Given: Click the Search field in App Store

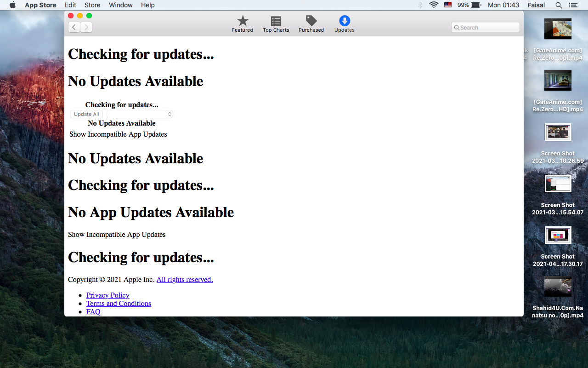Looking at the screenshot, I should (x=486, y=28).
